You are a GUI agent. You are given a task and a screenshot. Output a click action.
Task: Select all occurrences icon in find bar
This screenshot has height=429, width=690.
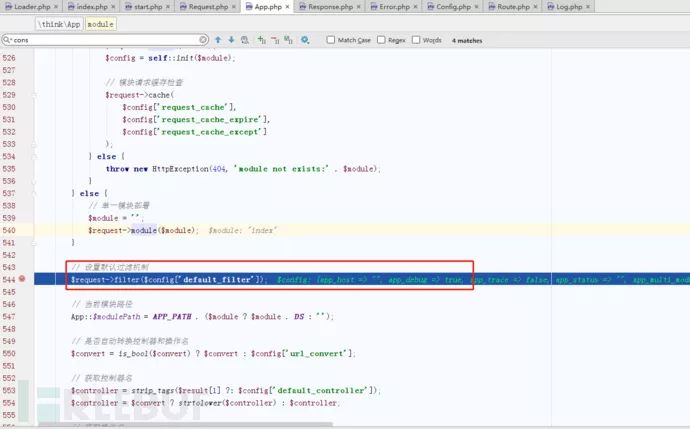point(288,40)
